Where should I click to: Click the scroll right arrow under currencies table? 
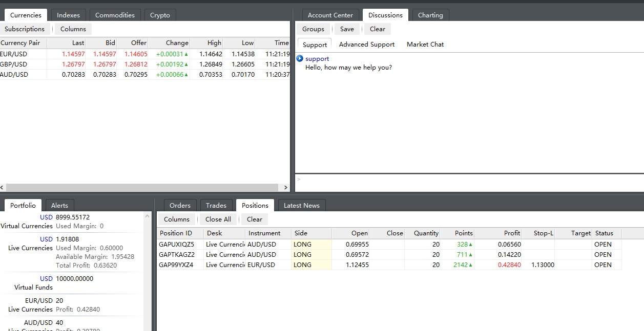click(286, 188)
